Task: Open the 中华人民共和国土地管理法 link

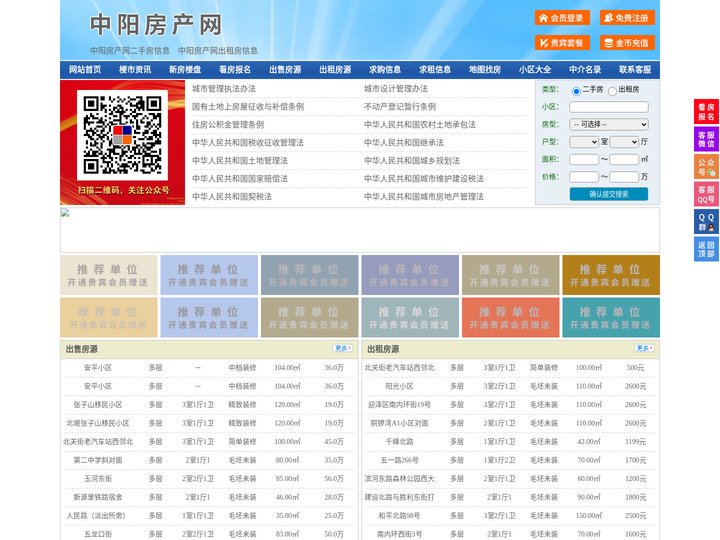Action: tap(240, 161)
